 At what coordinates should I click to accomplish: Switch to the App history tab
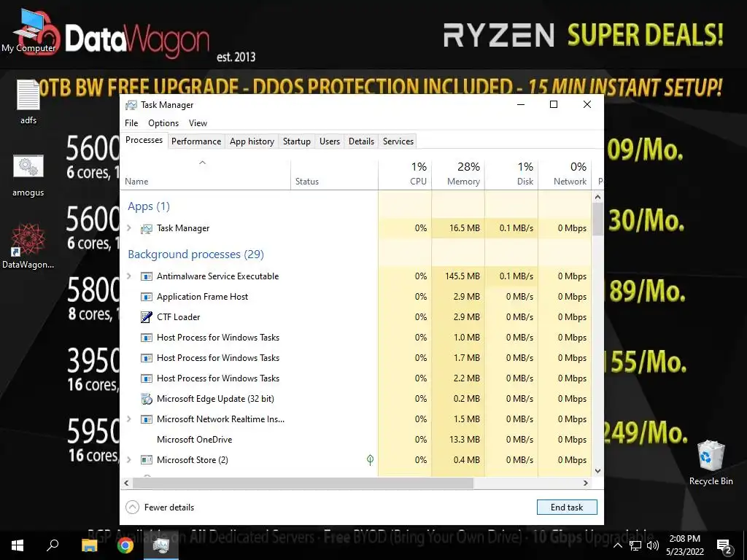click(252, 141)
